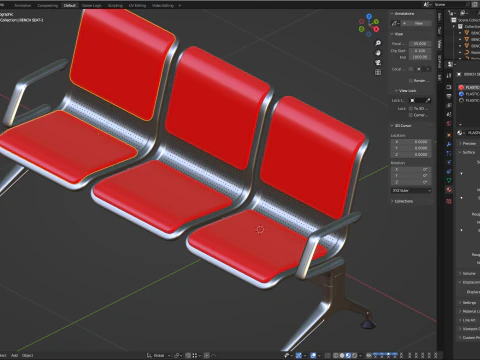Toggle viewport overlays button
Image resolution: width=480 pixels, height=360 pixels.
[313, 355]
